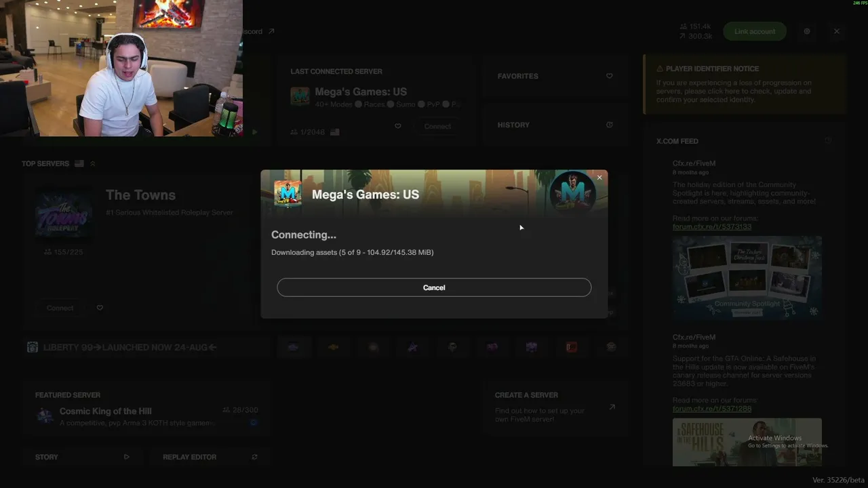Screen dimensions: 868x488
Task: Select the yellow server icon in the strip
Action: [x=333, y=347]
